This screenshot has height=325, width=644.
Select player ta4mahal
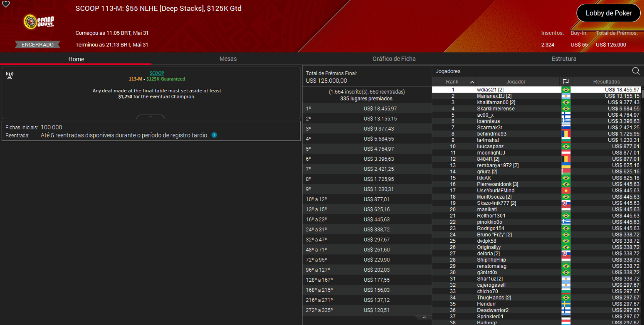coord(488,140)
